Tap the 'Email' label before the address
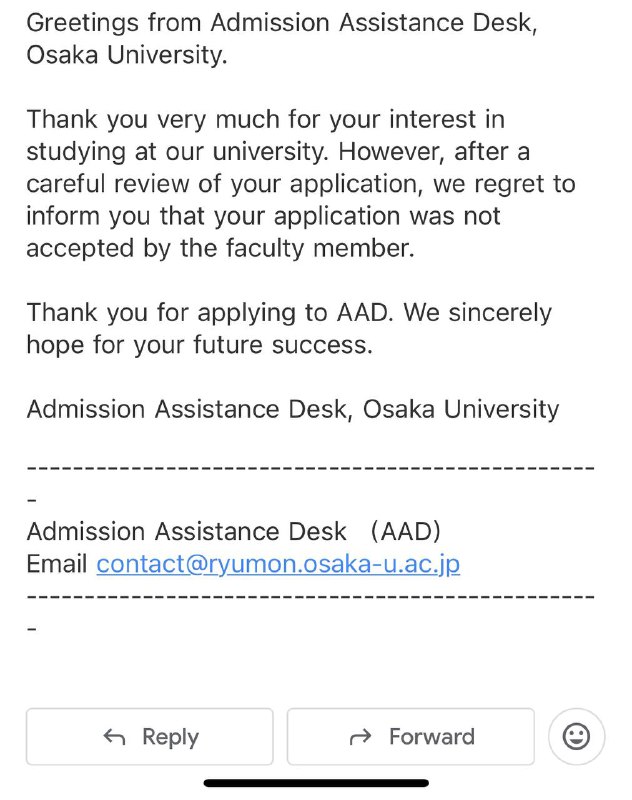632x800 pixels. tap(57, 564)
